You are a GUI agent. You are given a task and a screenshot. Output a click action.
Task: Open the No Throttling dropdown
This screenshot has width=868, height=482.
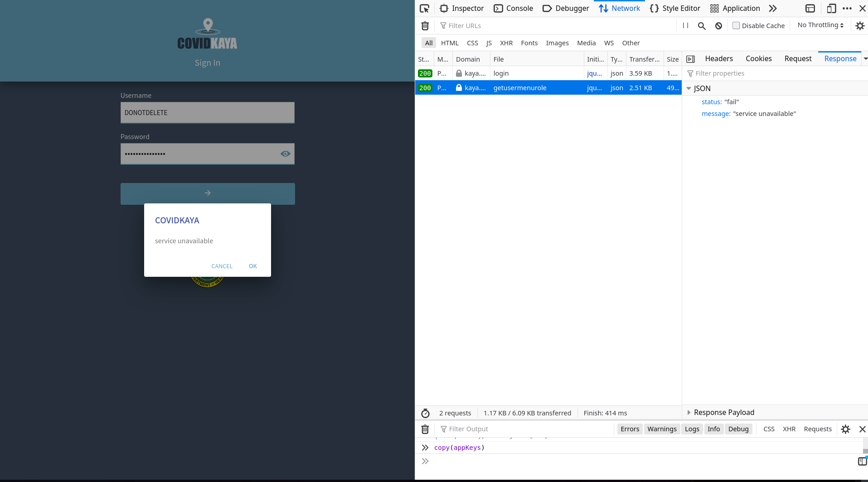click(x=820, y=25)
